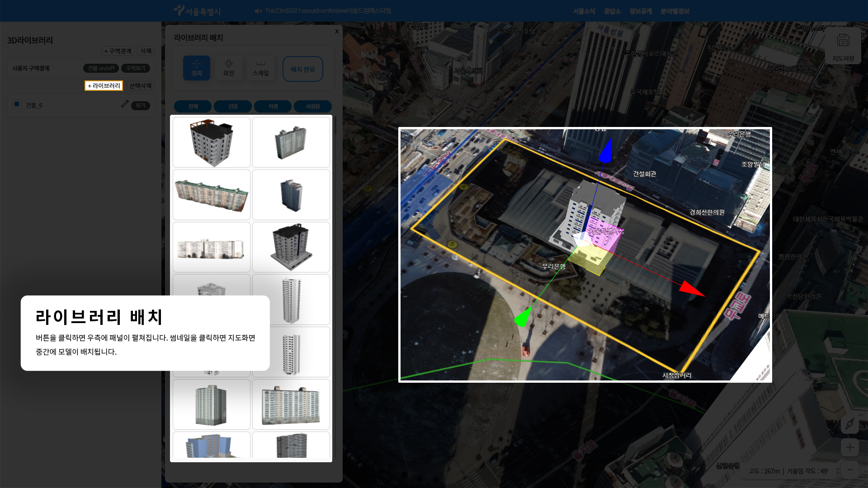
Task: Click the 구역보기 button
Action: (x=136, y=68)
